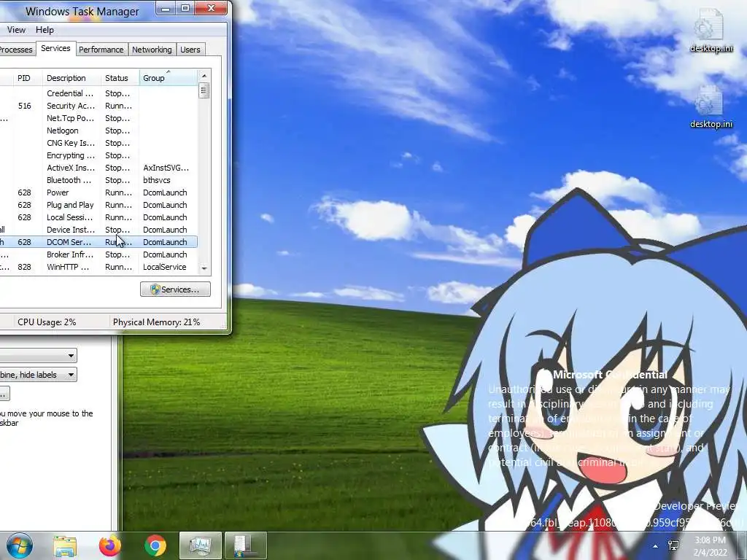Image resolution: width=747 pixels, height=560 pixels.
Task: Select the ActiveX Ins... service row
Action: pos(98,168)
